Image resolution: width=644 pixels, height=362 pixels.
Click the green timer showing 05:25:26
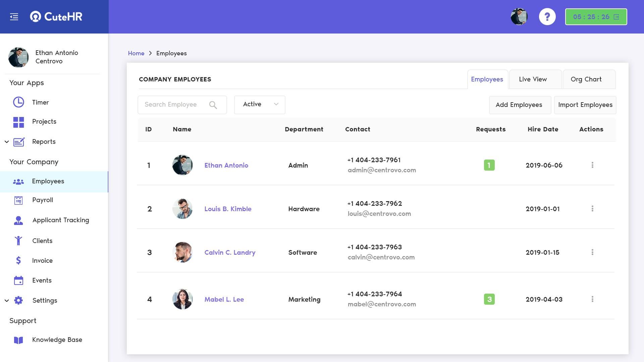tap(596, 16)
